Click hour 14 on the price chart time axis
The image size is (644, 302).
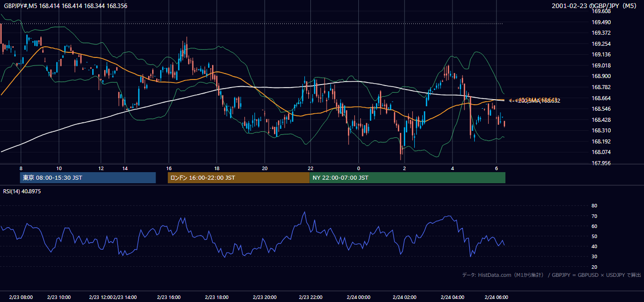[x=125, y=168]
